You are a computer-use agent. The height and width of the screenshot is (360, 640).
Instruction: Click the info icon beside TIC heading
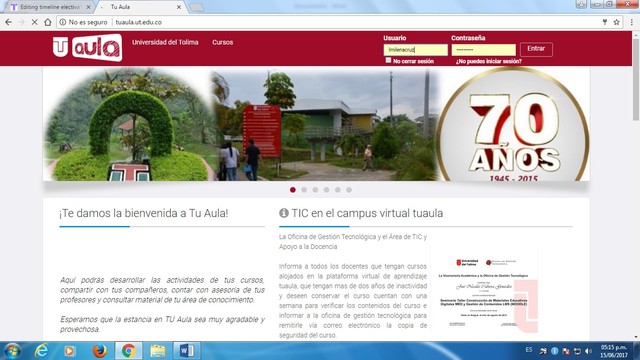[284, 213]
